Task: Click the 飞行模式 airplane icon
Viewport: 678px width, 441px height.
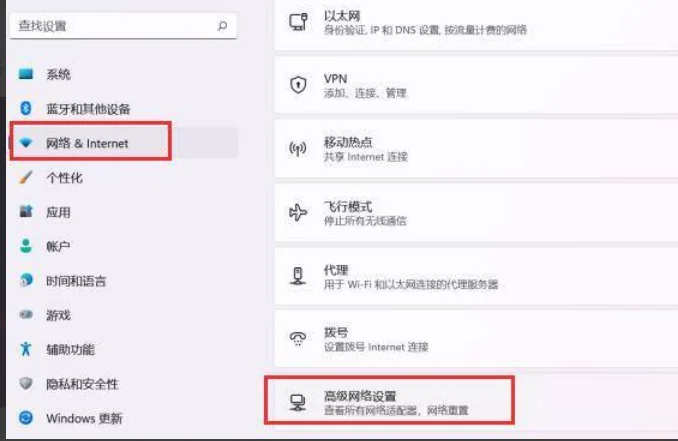Action: point(298,212)
